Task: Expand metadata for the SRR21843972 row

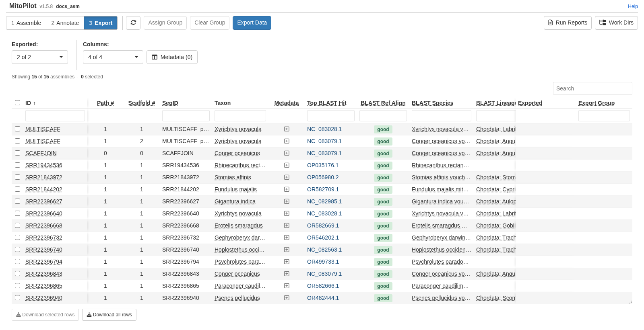Action: (287, 177)
